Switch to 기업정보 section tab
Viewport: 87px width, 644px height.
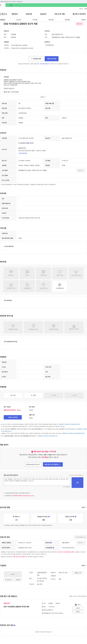click(83, 20)
